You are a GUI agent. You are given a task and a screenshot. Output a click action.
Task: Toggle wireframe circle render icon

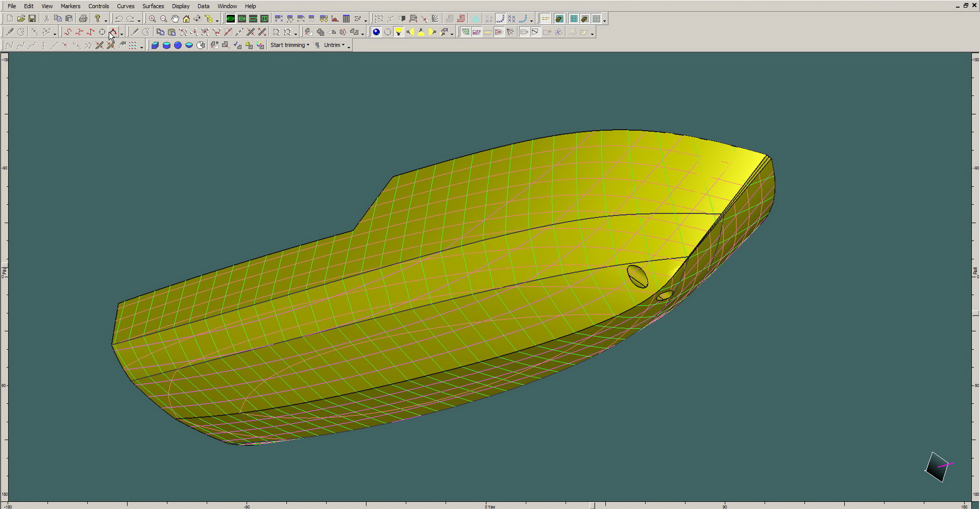(x=388, y=32)
